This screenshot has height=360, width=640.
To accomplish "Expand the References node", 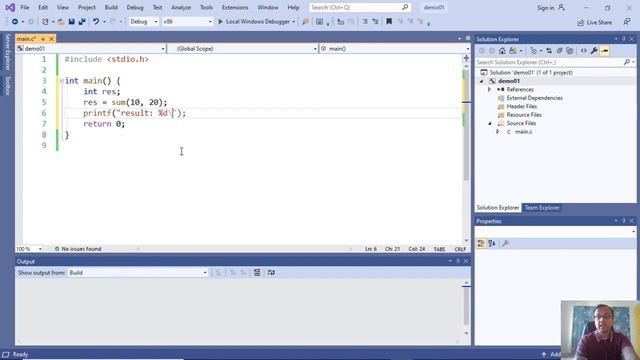I will (x=489, y=89).
